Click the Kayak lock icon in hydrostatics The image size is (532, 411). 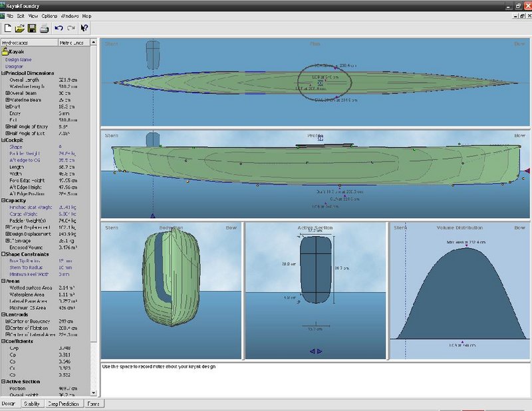point(5,51)
